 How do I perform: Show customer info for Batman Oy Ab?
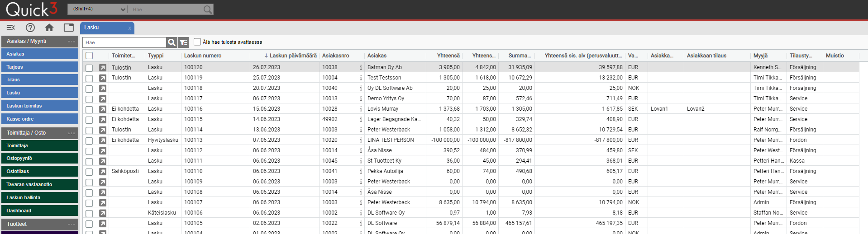tap(361, 67)
